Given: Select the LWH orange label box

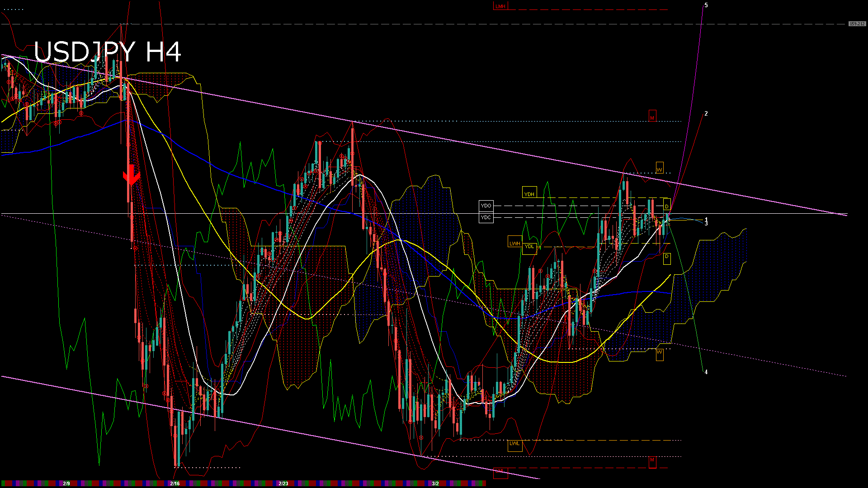Looking at the screenshot, I should [x=515, y=243].
